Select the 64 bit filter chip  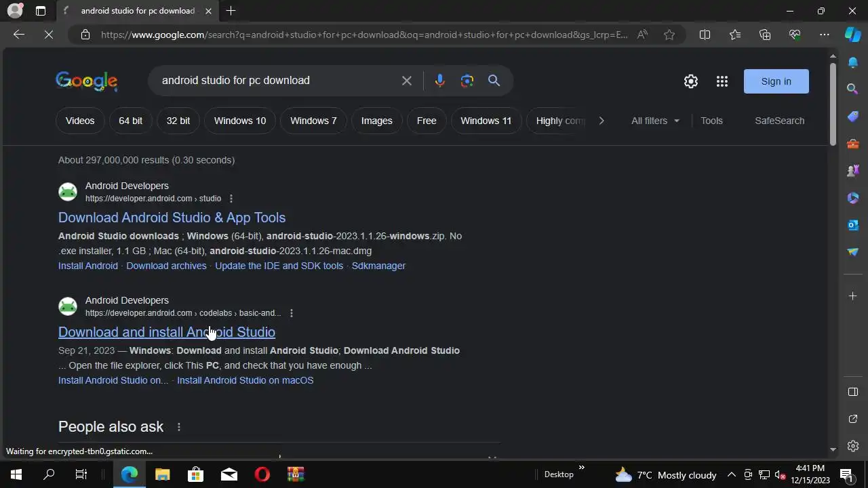coord(130,121)
